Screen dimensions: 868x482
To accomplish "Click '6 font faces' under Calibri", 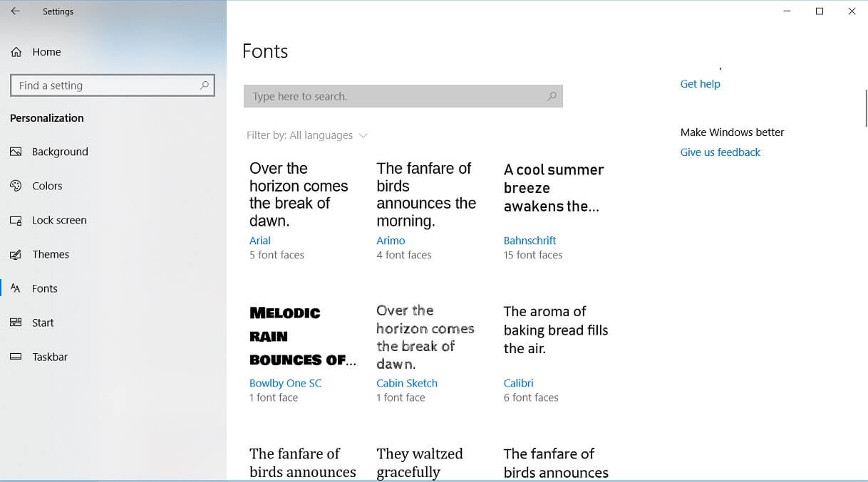I will pyautogui.click(x=531, y=397).
